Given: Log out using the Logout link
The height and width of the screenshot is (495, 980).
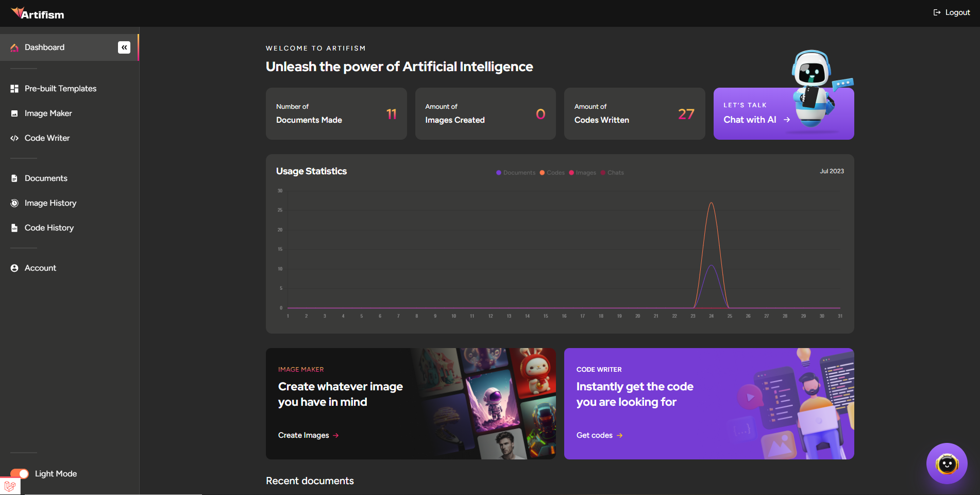Looking at the screenshot, I should [x=952, y=12].
